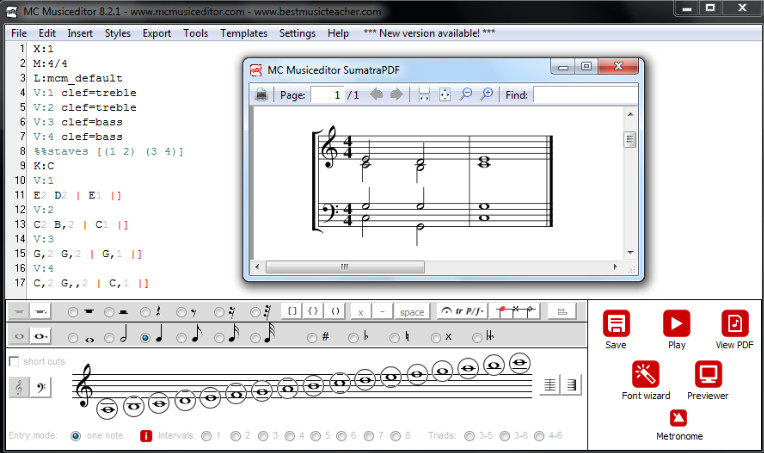The image size is (764, 453).
Task: Select the double sharp accidental radio
Action: [x=436, y=338]
